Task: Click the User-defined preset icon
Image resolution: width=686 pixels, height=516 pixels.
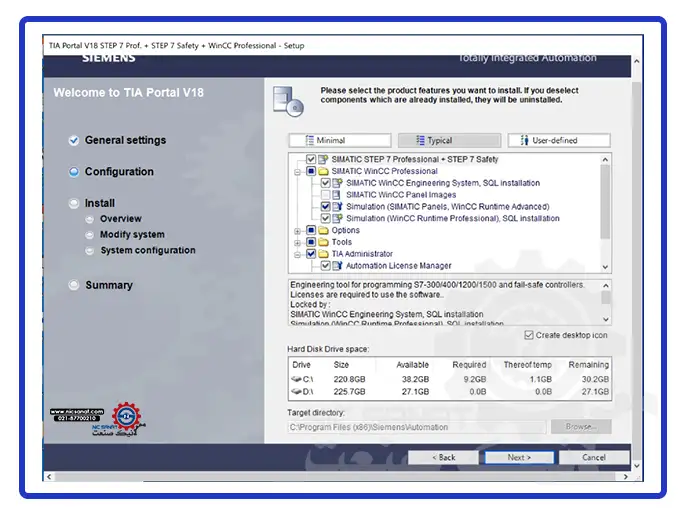Action: point(525,140)
